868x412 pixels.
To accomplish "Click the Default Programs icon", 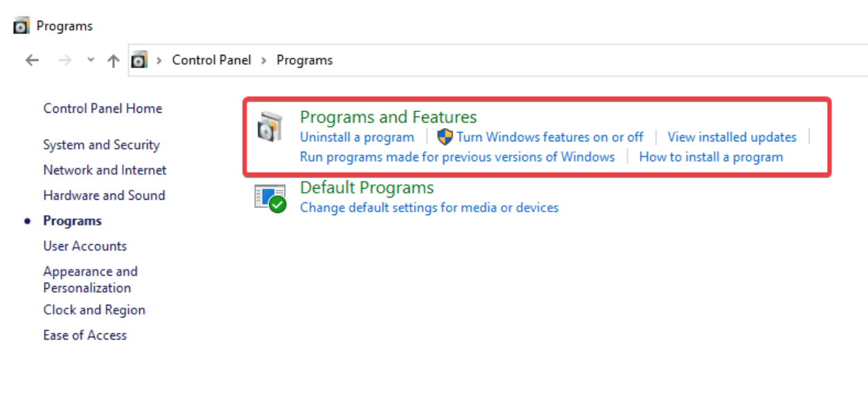I will [270, 198].
